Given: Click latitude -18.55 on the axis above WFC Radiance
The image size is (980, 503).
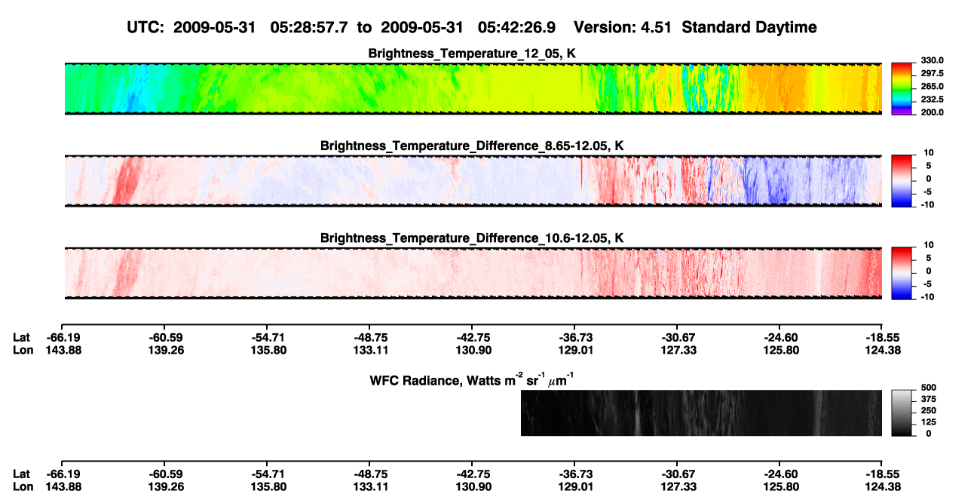Looking at the screenshot, I should [882, 338].
